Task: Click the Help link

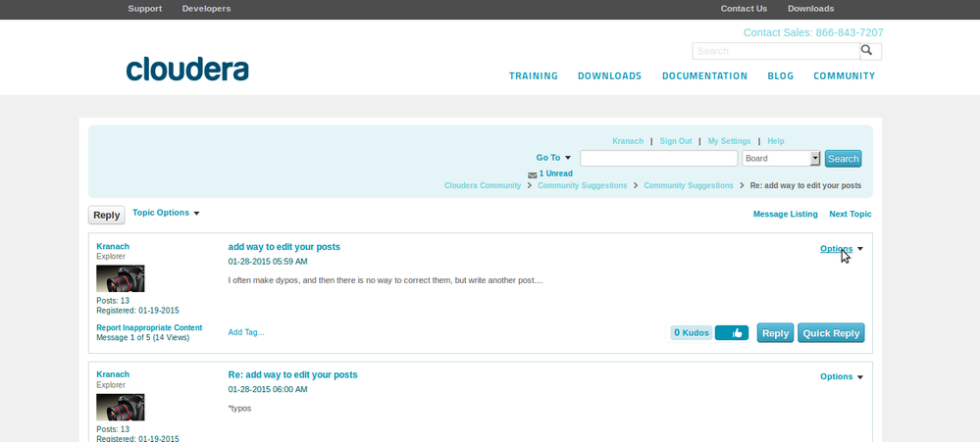Action: [x=776, y=141]
